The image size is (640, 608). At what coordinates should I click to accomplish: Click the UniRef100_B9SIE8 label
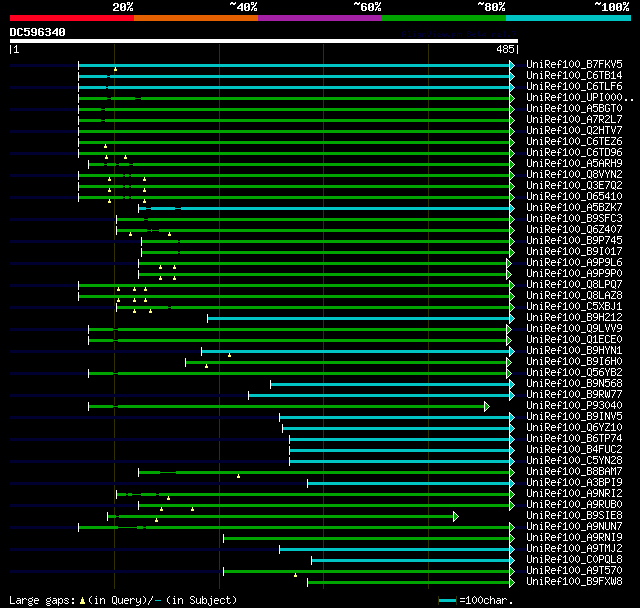574,516
